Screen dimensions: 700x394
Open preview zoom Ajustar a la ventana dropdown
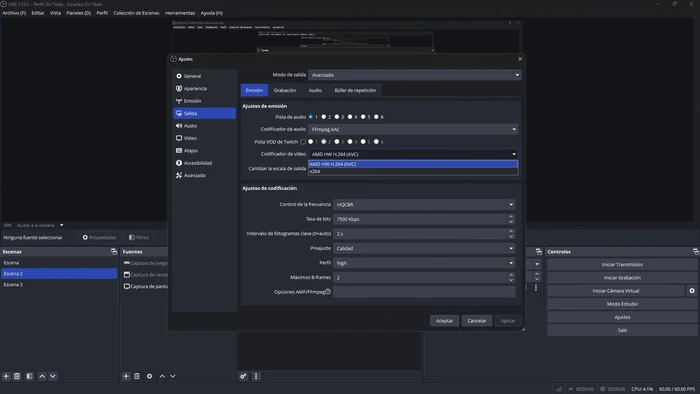coord(40,225)
